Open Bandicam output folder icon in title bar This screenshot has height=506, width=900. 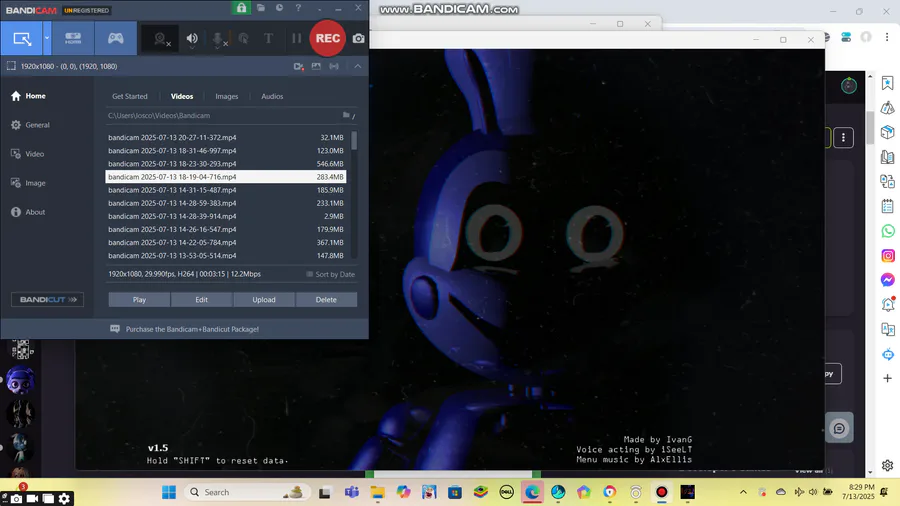pos(261,7)
